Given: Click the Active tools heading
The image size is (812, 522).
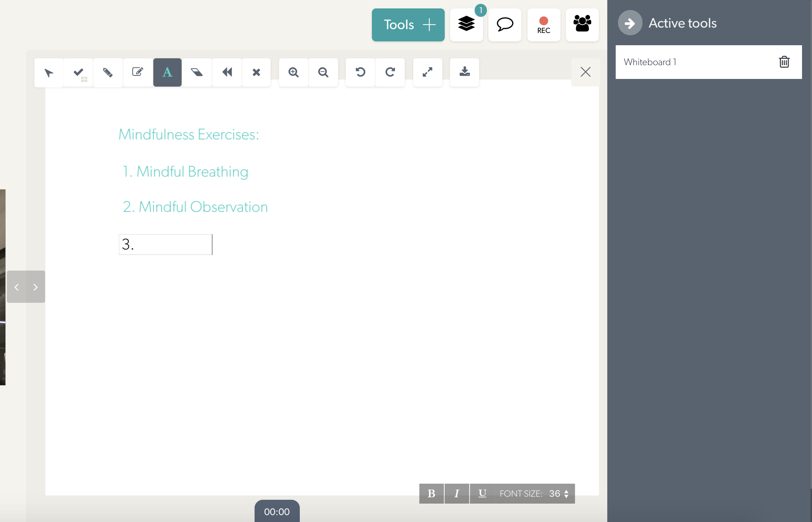Looking at the screenshot, I should 682,23.
